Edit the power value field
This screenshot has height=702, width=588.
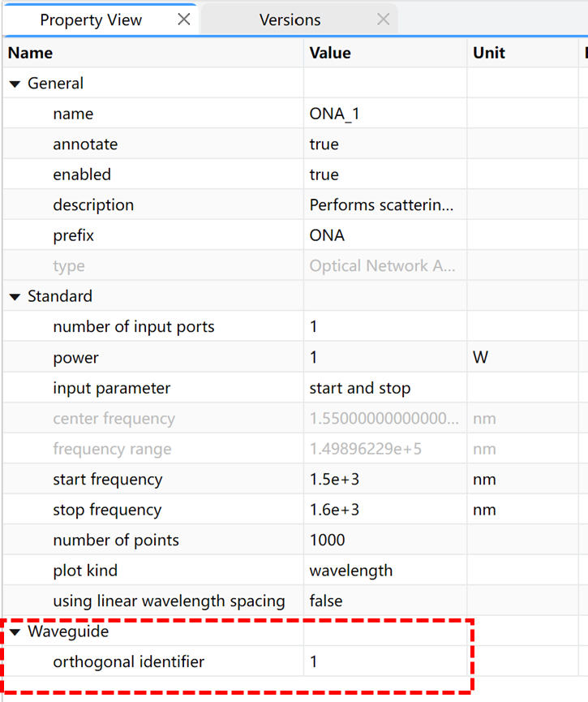point(385,357)
